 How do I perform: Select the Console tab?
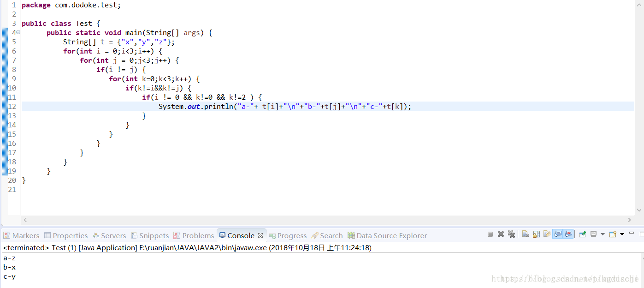click(241, 235)
